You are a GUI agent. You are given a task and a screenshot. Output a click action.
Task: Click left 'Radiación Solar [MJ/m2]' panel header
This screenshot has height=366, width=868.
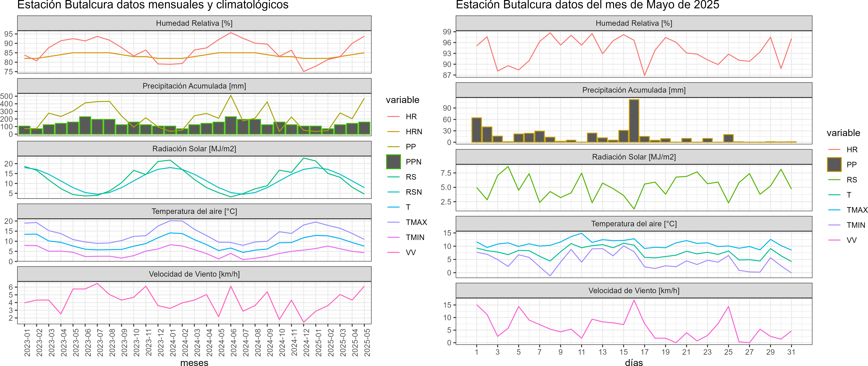(x=194, y=148)
